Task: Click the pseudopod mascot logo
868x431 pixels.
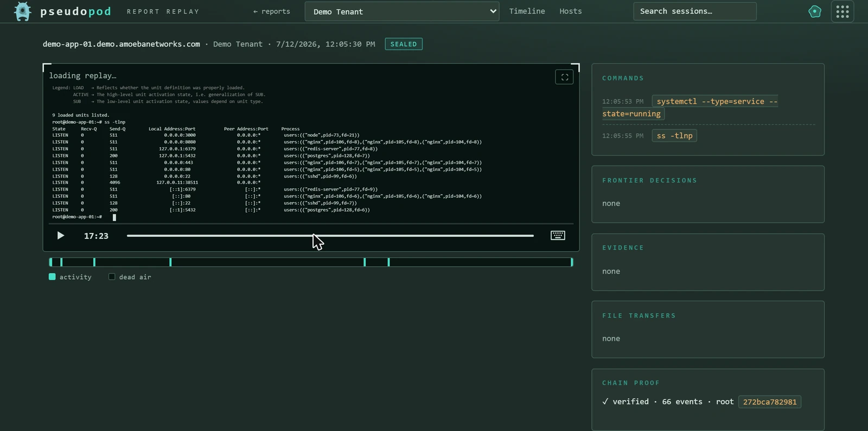Action: coord(23,11)
